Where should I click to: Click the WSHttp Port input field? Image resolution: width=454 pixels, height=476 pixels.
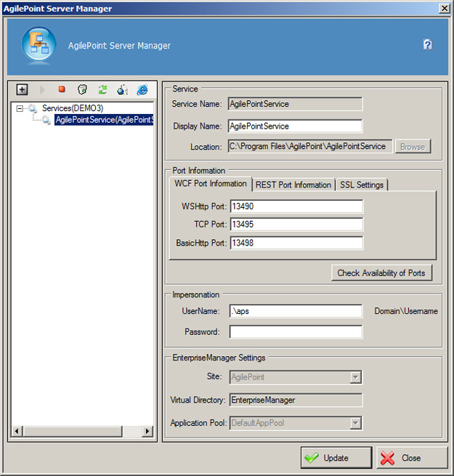pyautogui.click(x=296, y=206)
